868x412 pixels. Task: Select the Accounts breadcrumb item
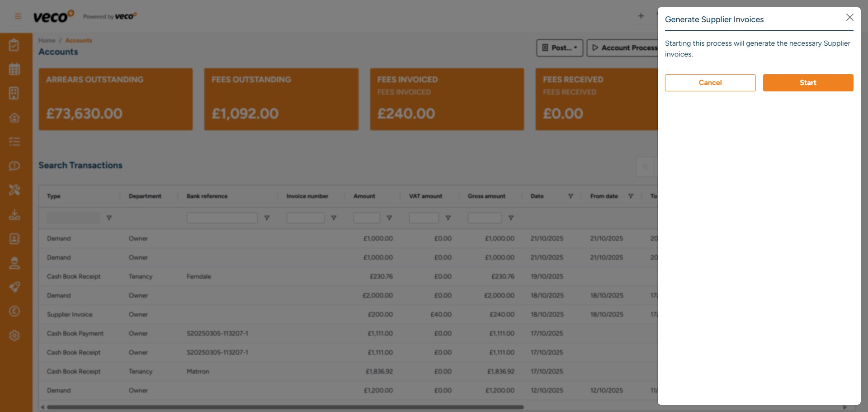79,40
